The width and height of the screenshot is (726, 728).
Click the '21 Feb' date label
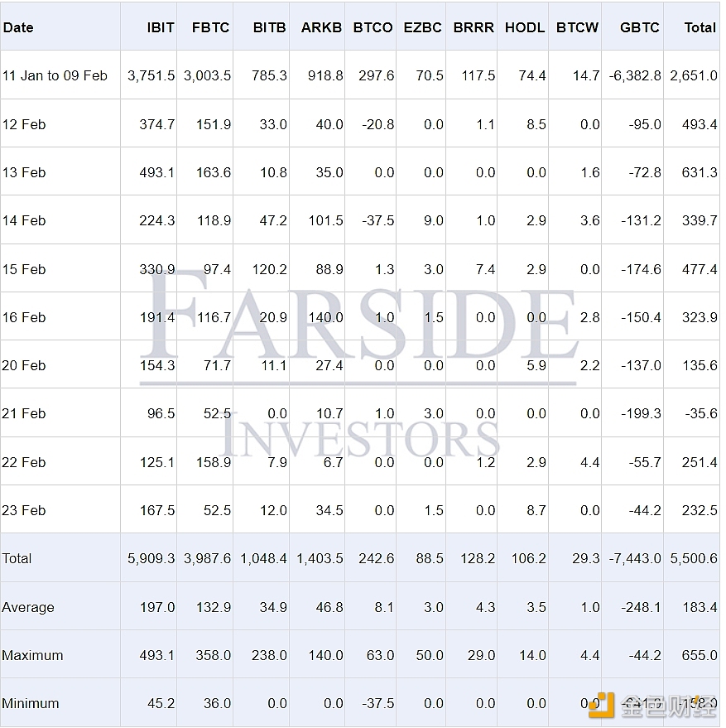[x=24, y=413]
